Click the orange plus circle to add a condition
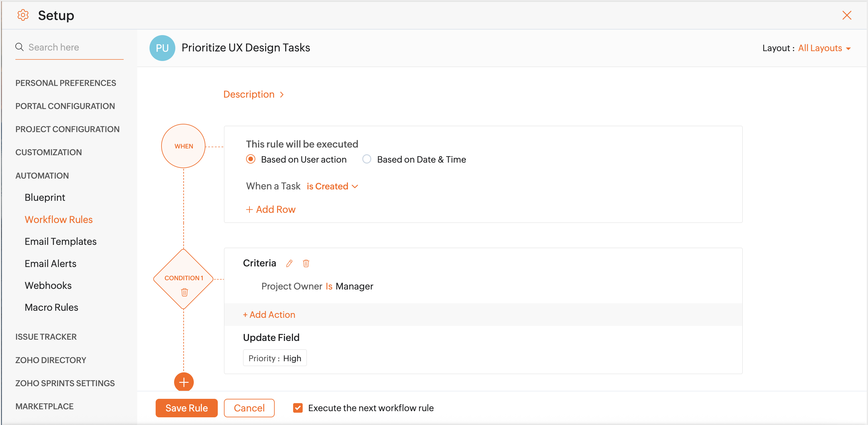The image size is (868, 425). pos(184,382)
